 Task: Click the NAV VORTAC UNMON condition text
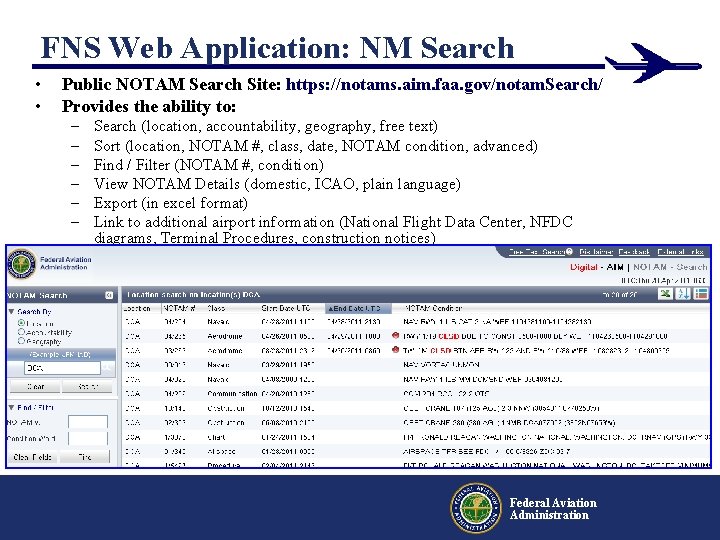click(x=441, y=365)
